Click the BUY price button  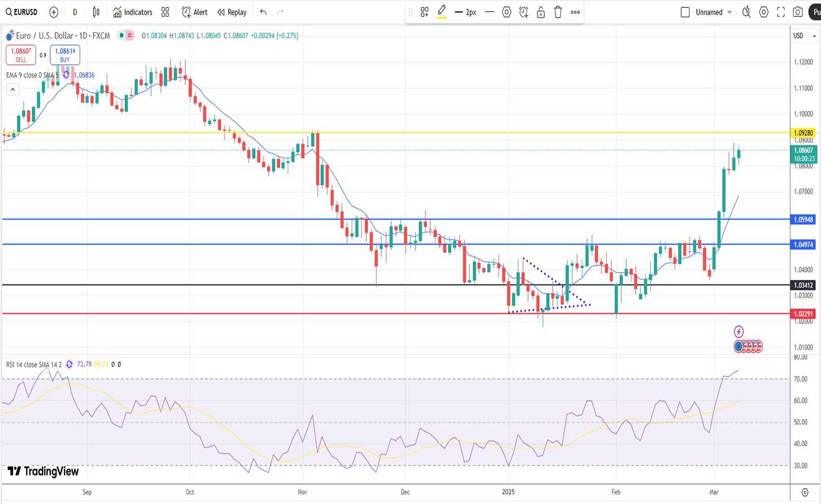(x=65, y=54)
